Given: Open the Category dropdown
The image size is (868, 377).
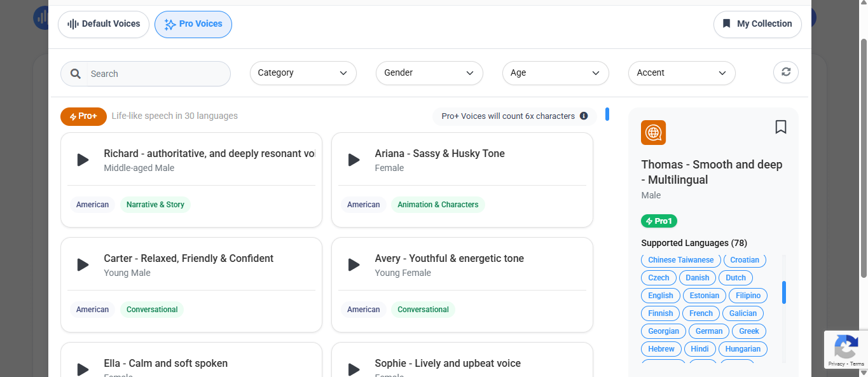Looking at the screenshot, I should click(303, 73).
